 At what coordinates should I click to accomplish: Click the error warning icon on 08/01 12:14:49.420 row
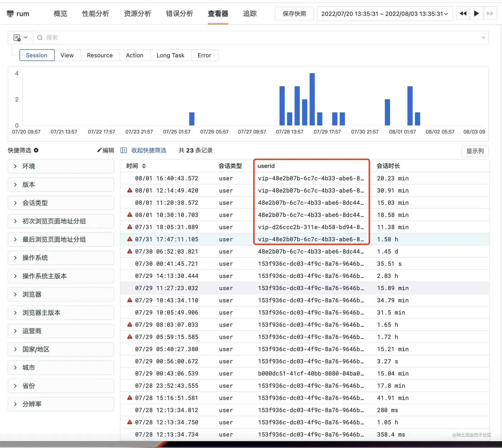click(x=130, y=190)
